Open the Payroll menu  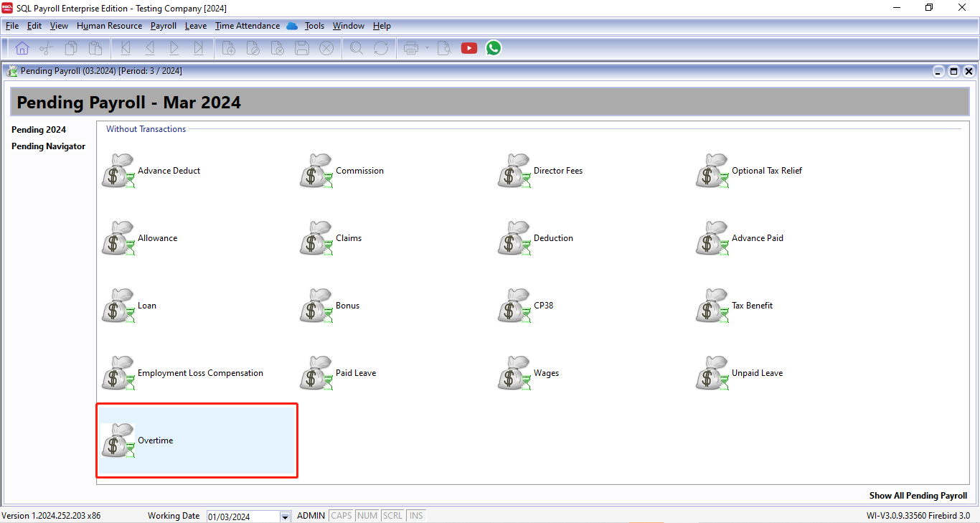pyautogui.click(x=163, y=26)
